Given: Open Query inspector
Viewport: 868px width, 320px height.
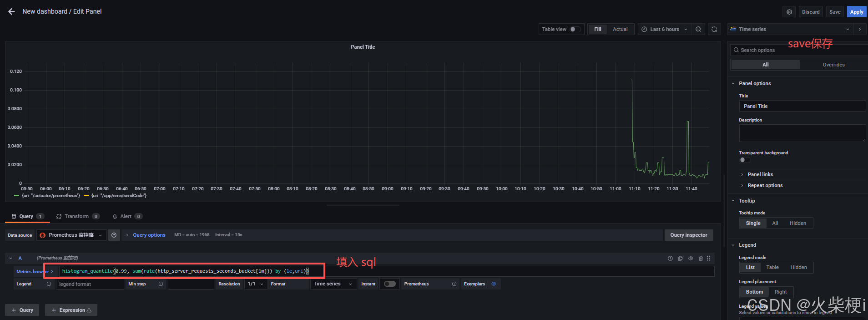Looking at the screenshot, I should [x=689, y=235].
